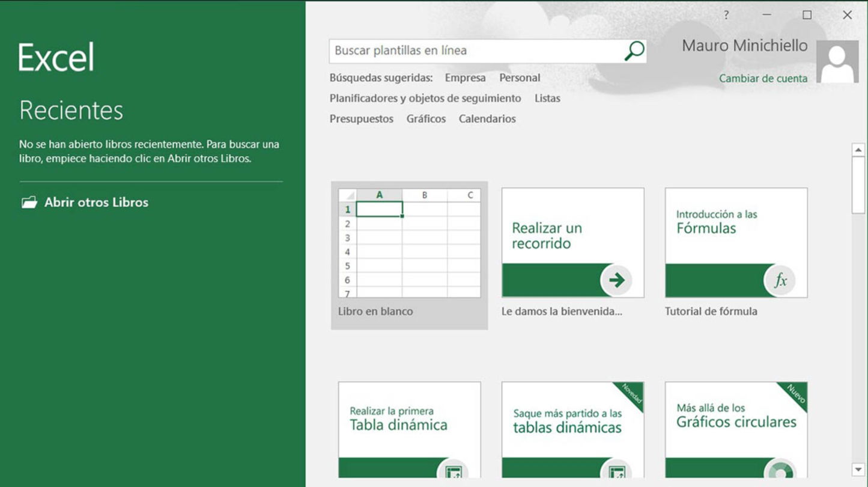Open the Realizar la primera Tabla dinámica template
Viewport: 868px width, 487px height.
pos(409,430)
